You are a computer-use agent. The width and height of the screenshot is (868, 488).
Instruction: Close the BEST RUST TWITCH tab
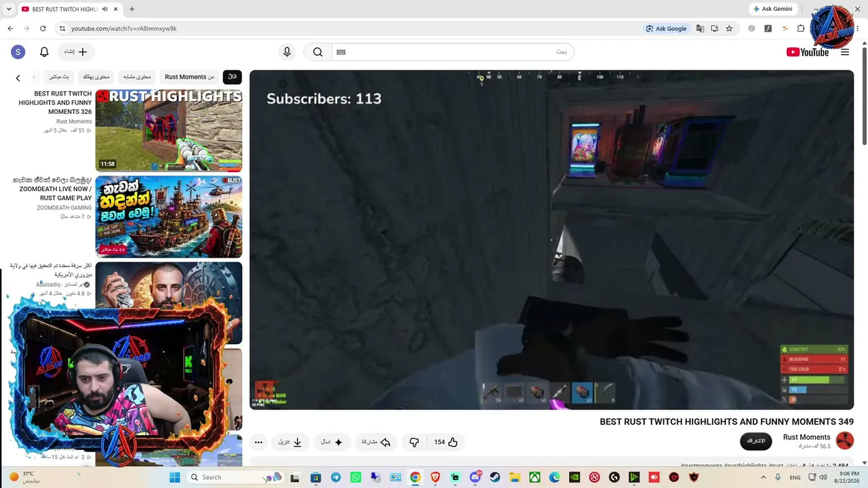[116, 9]
